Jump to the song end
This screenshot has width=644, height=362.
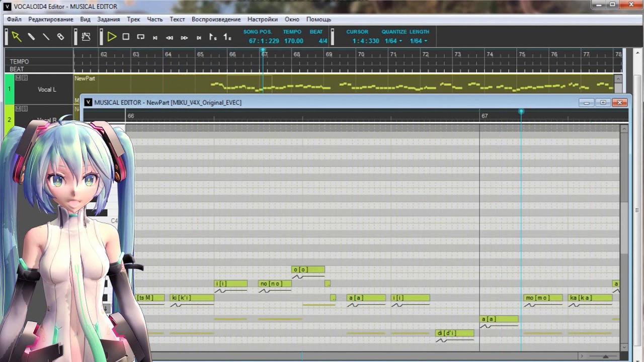(x=199, y=37)
